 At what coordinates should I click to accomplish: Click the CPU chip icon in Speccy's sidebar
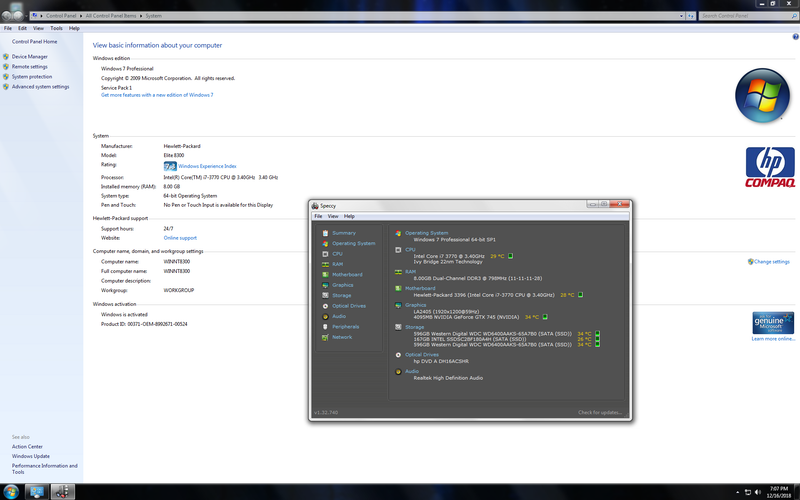point(325,254)
